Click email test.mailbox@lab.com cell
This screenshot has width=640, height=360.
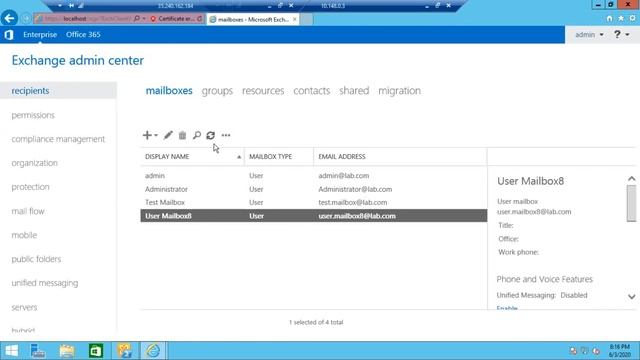click(x=353, y=202)
